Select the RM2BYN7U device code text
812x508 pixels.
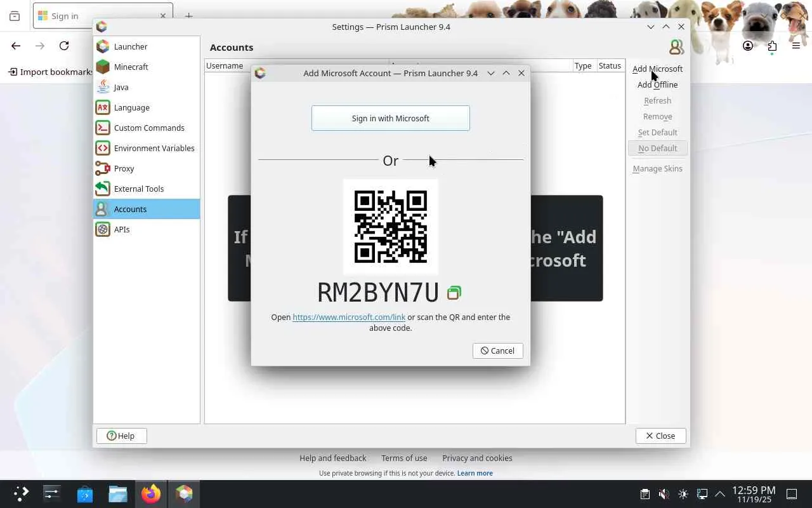[378, 293]
